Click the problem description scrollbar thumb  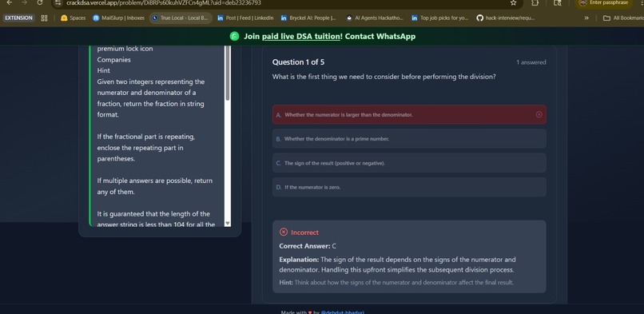(228, 73)
